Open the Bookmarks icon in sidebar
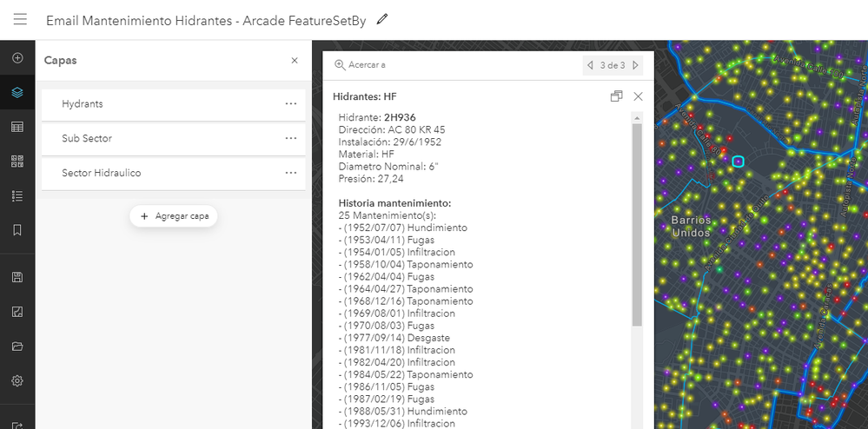 tap(17, 230)
